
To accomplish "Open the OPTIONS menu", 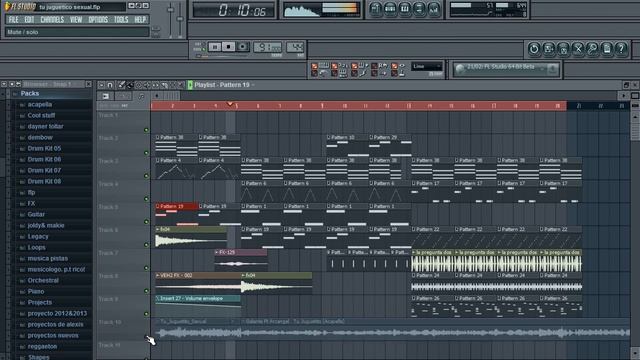I will pyautogui.click(x=98, y=20).
